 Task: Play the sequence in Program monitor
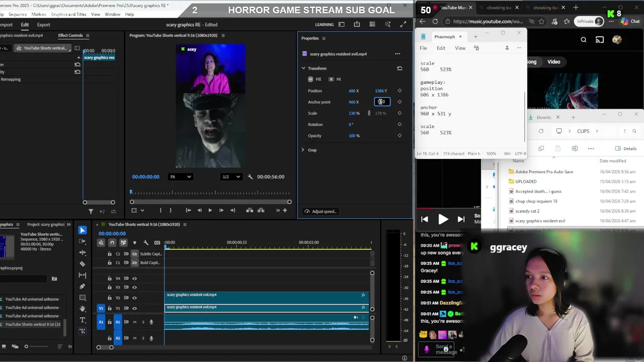point(210,210)
